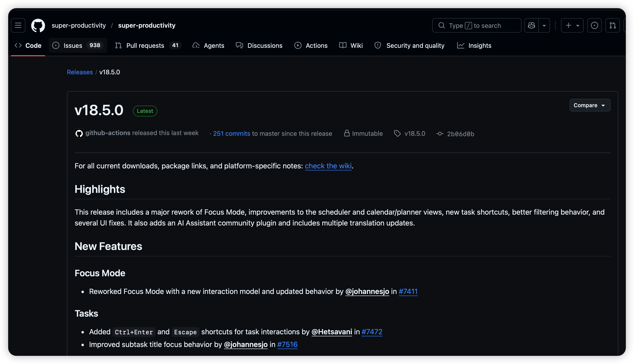634x364 pixels.
Task: Click the commit icon beside 2b06d0b
Action: pyautogui.click(x=440, y=134)
